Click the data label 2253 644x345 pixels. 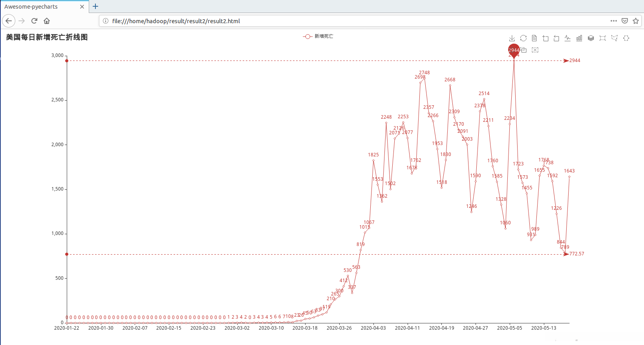pyautogui.click(x=403, y=117)
